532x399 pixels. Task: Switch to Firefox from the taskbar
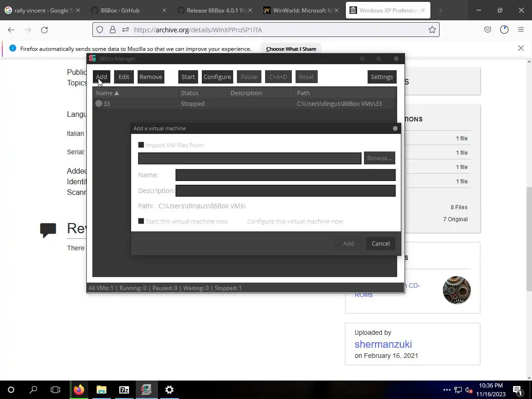(79, 390)
